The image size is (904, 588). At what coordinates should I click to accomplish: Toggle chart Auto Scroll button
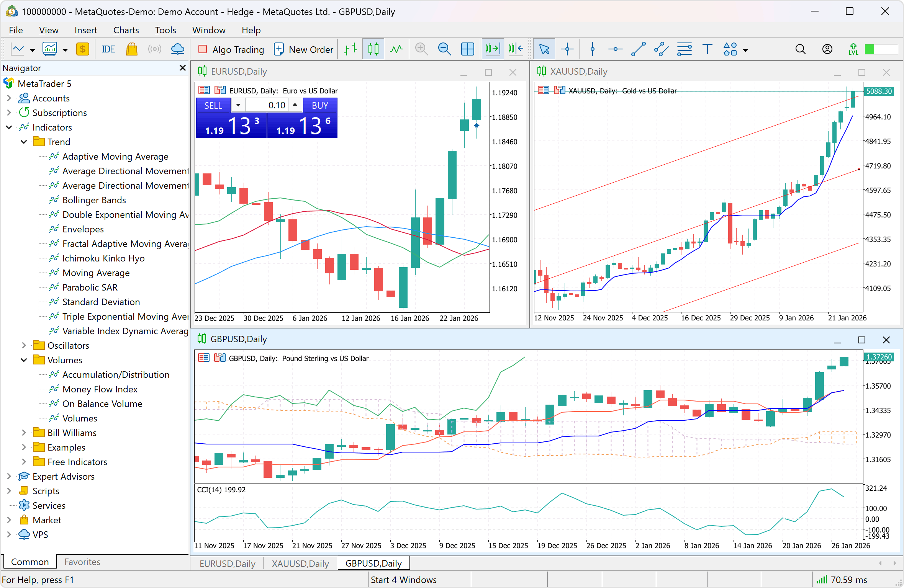(493, 49)
